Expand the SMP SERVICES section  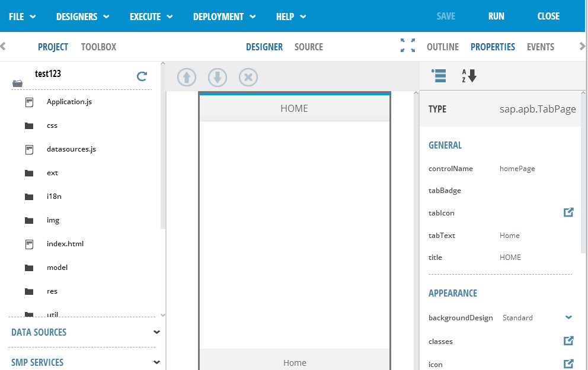(x=86, y=362)
